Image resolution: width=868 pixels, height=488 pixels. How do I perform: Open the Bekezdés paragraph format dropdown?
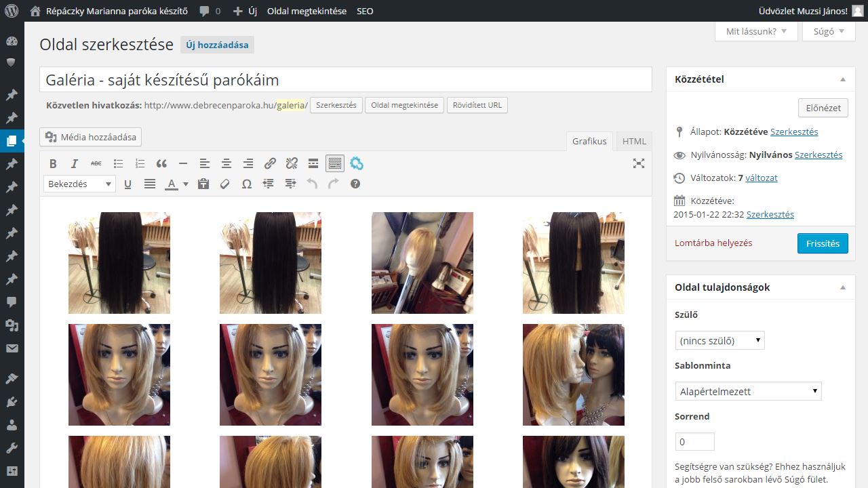[79, 184]
